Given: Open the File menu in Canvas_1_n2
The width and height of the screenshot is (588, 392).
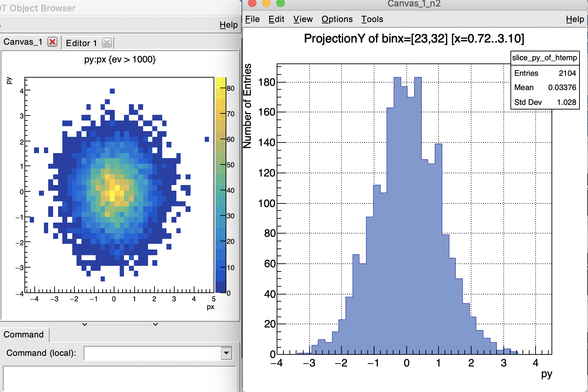Looking at the screenshot, I should tap(252, 19).
